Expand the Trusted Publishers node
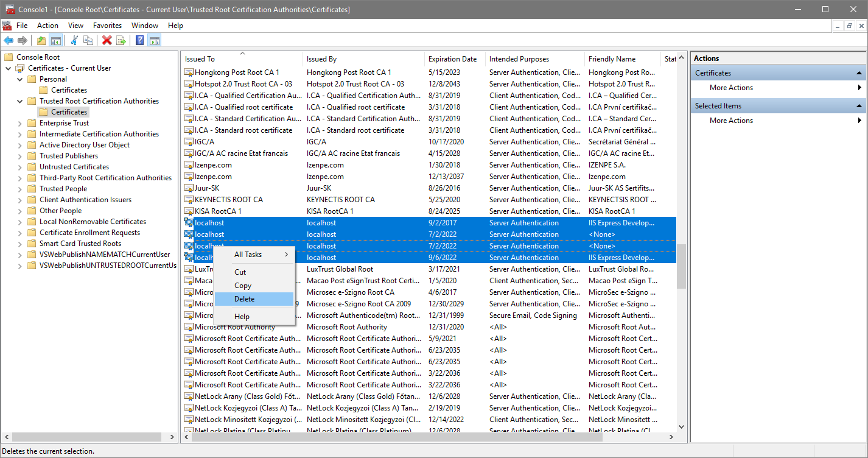 [19, 156]
